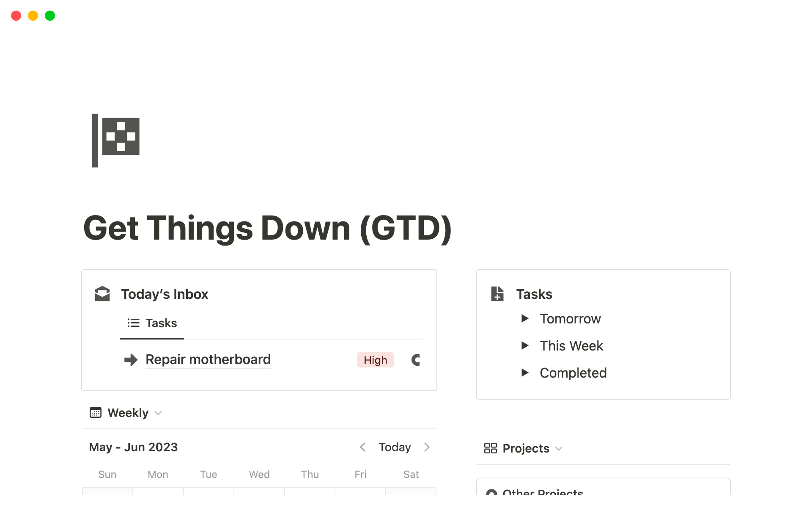Click the Today's Inbox envelope icon
This screenshot has width=812, height=508.
pyautogui.click(x=102, y=294)
